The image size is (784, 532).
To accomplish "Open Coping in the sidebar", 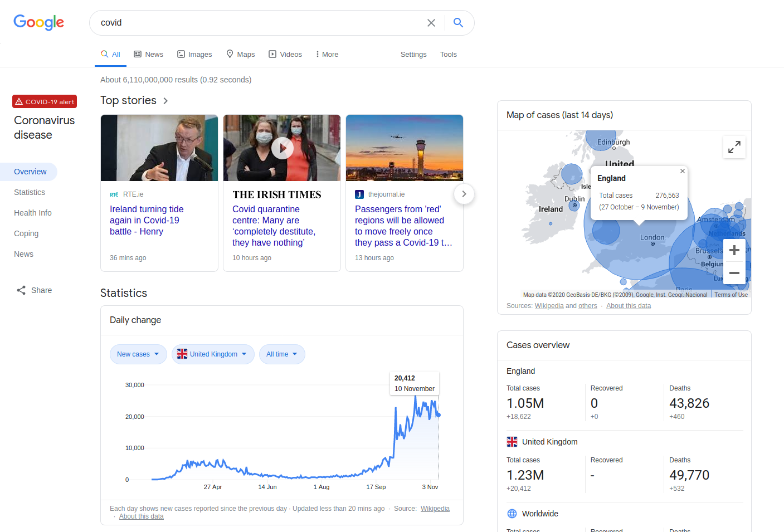I will pyautogui.click(x=26, y=233).
